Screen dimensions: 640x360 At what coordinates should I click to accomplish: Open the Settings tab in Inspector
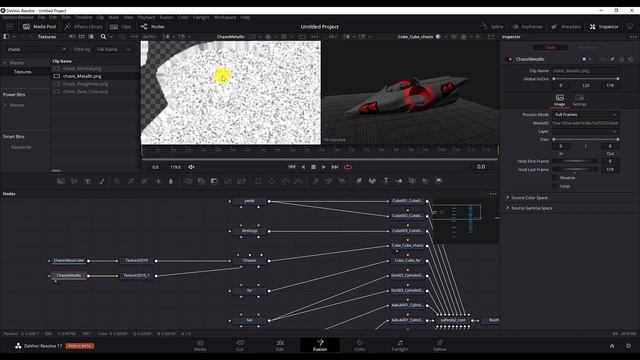(x=579, y=100)
